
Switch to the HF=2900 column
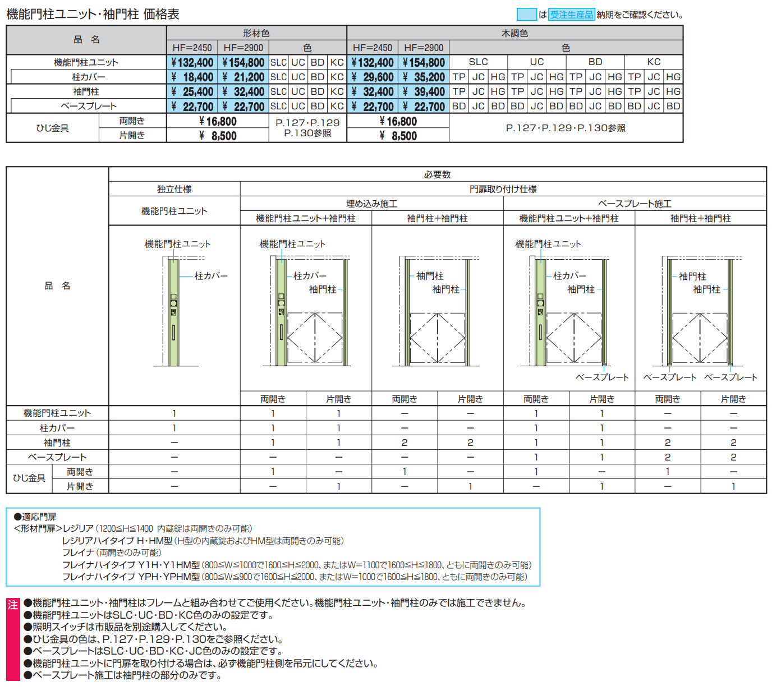pos(244,48)
